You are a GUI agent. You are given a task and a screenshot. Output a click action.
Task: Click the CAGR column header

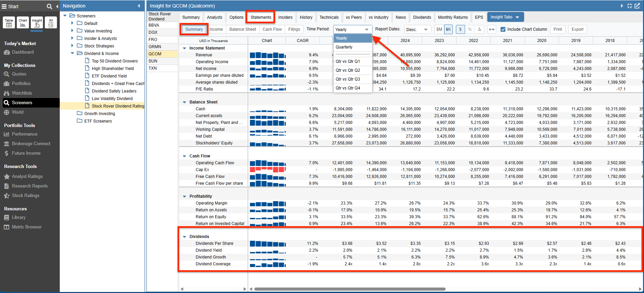[303, 41]
